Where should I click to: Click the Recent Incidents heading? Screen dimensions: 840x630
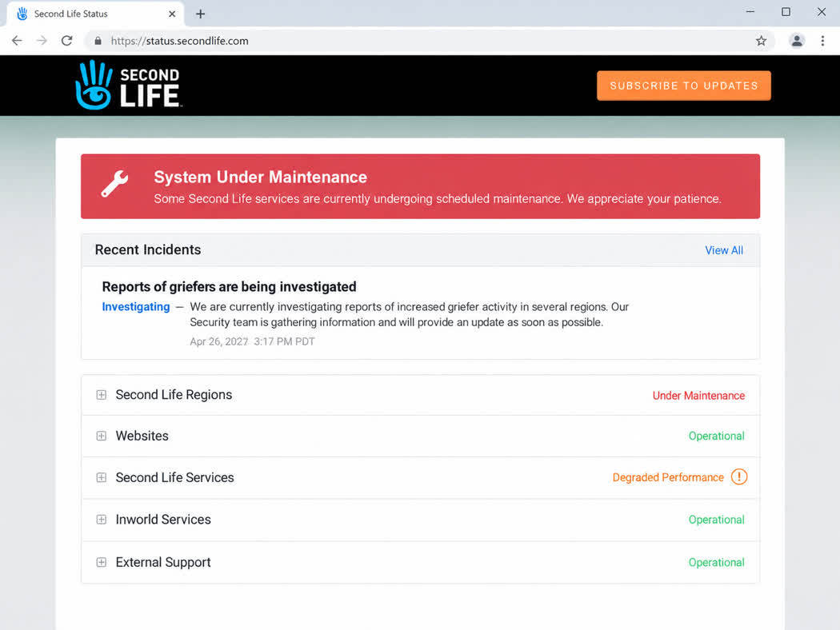148,249
